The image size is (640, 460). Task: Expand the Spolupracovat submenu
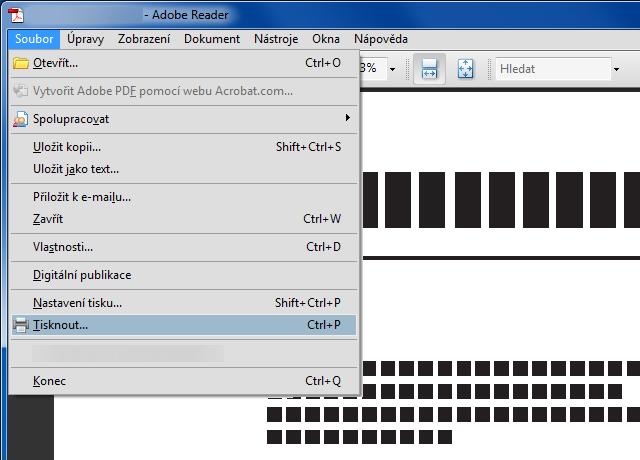tap(184, 119)
